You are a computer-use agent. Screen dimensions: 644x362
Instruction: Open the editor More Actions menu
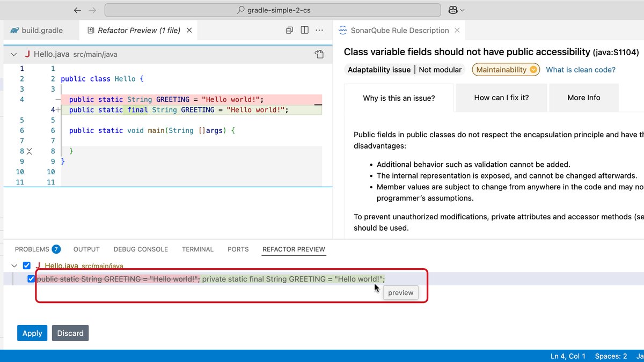click(320, 31)
